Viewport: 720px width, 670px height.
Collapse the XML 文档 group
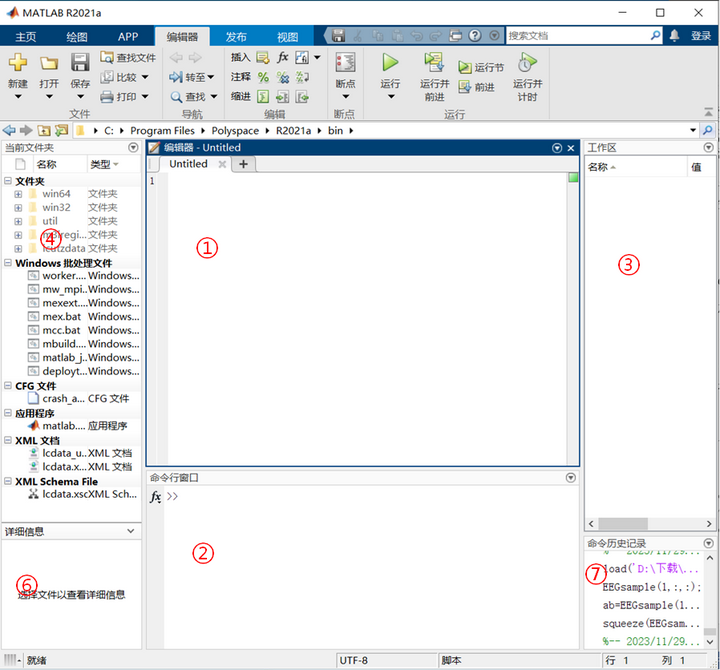(8, 440)
